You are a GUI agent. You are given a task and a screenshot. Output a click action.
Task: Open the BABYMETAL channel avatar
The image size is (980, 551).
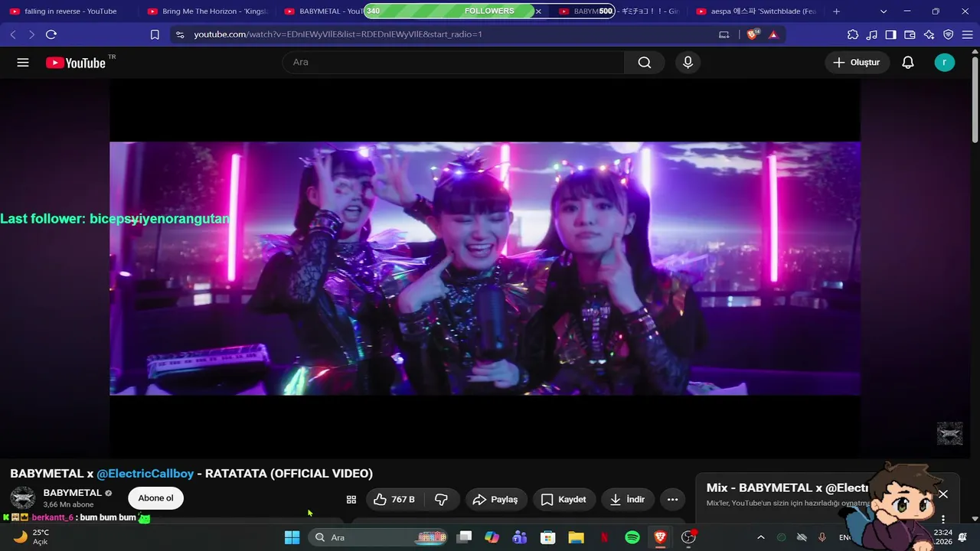(22, 497)
